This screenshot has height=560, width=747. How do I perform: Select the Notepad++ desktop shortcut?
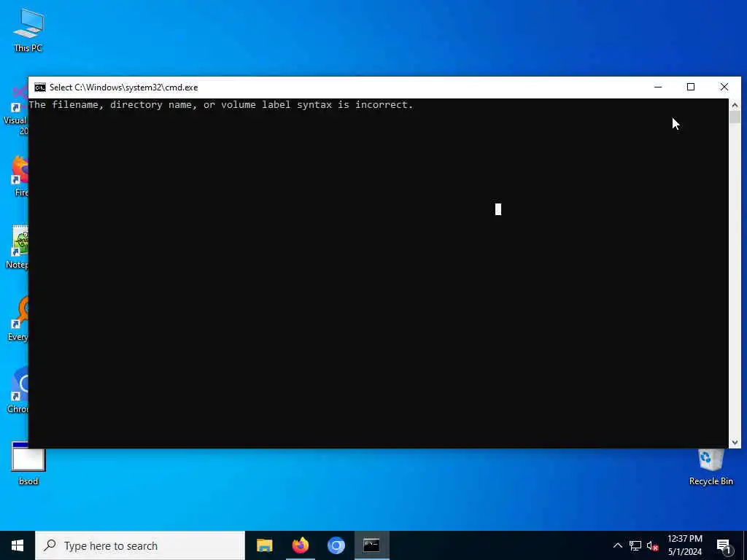18,248
